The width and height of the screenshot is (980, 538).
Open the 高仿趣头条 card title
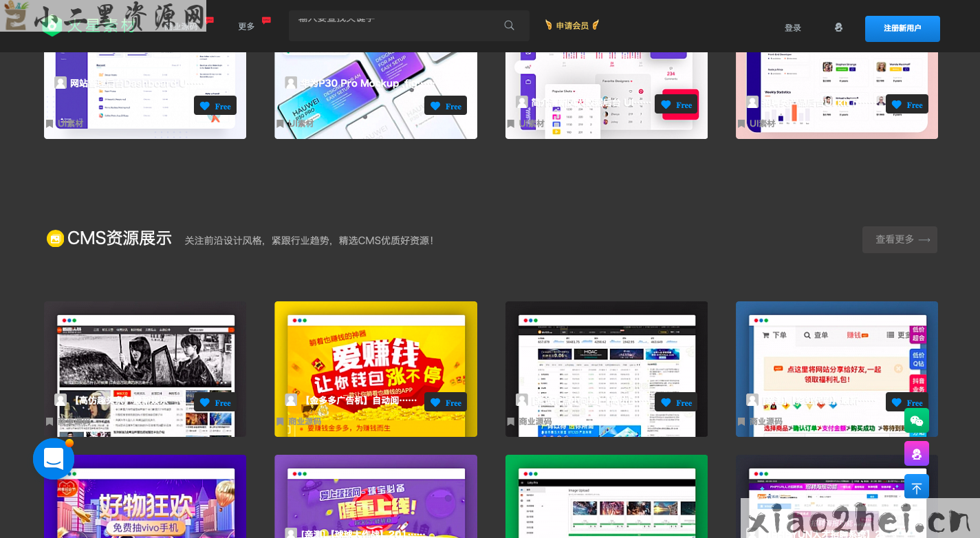[129, 400]
